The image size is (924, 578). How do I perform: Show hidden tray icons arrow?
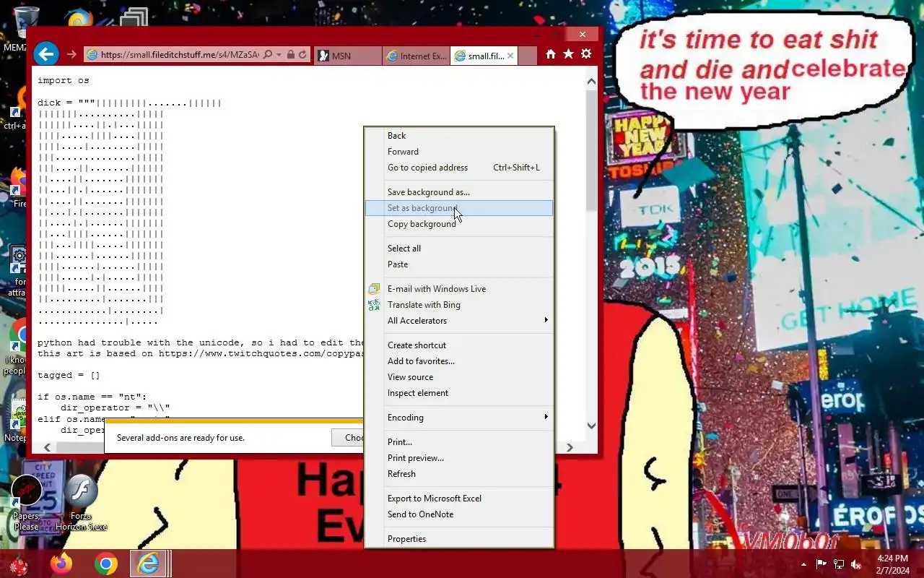(x=803, y=564)
